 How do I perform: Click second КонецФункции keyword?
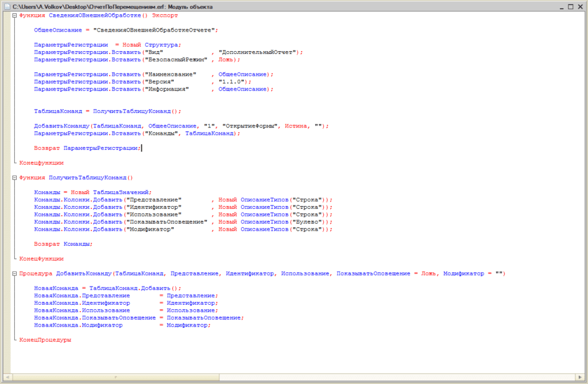coord(41,259)
